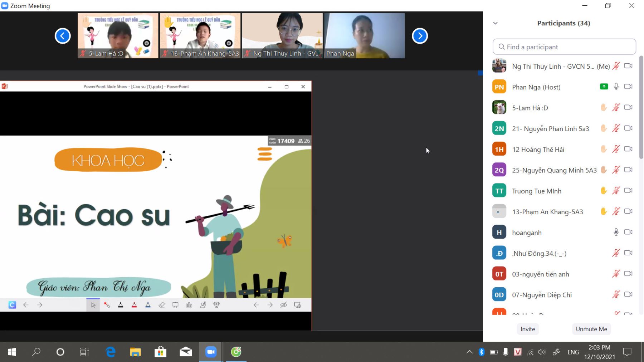644x362 pixels.
Task: Click the ClassPoint logo icon
Action: 12,305
